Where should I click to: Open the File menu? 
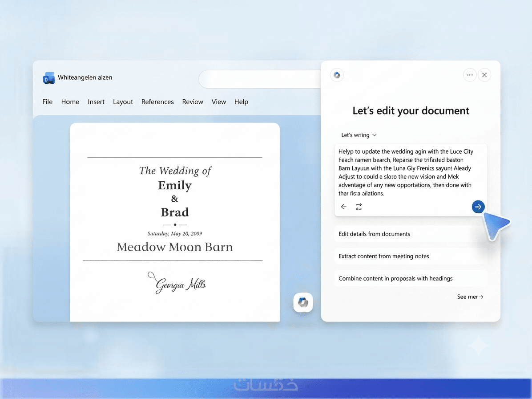point(48,102)
